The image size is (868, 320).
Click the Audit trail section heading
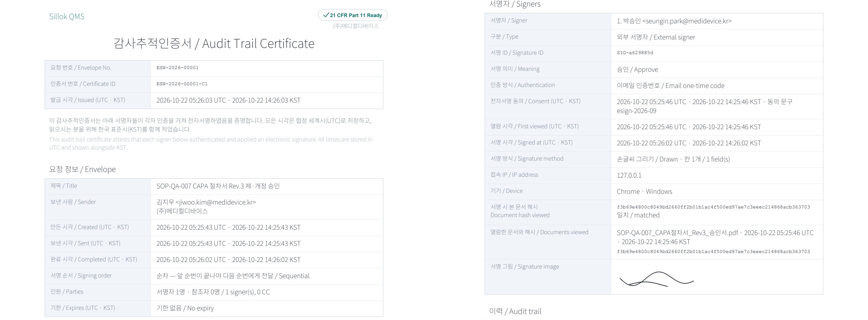point(515,312)
